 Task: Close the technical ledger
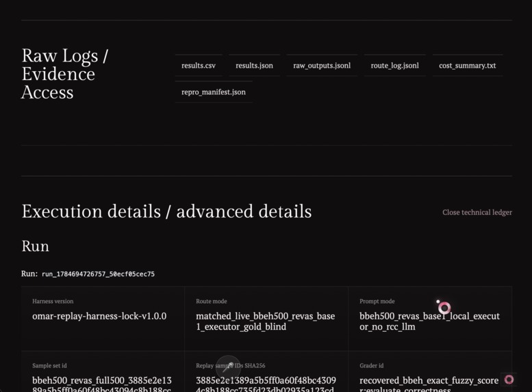(477, 212)
